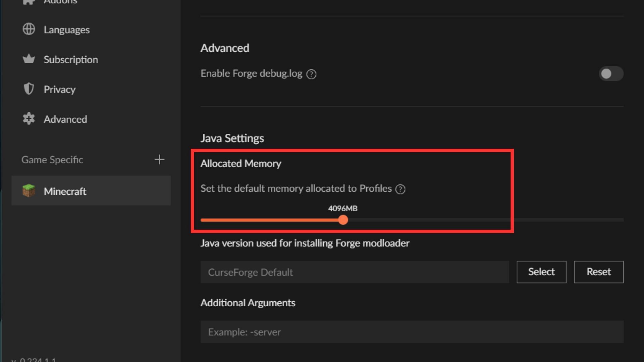Click the Advanced settings gear icon

[29, 119]
